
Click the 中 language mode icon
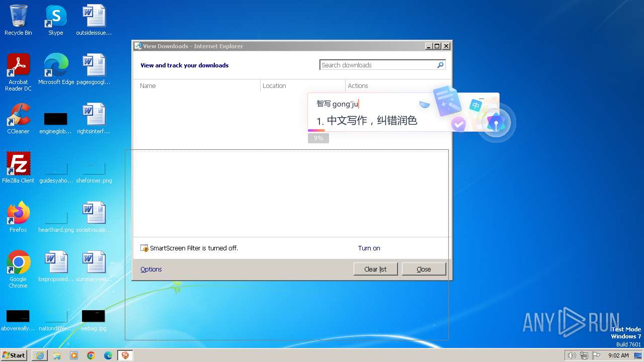pyautogui.click(x=475, y=106)
